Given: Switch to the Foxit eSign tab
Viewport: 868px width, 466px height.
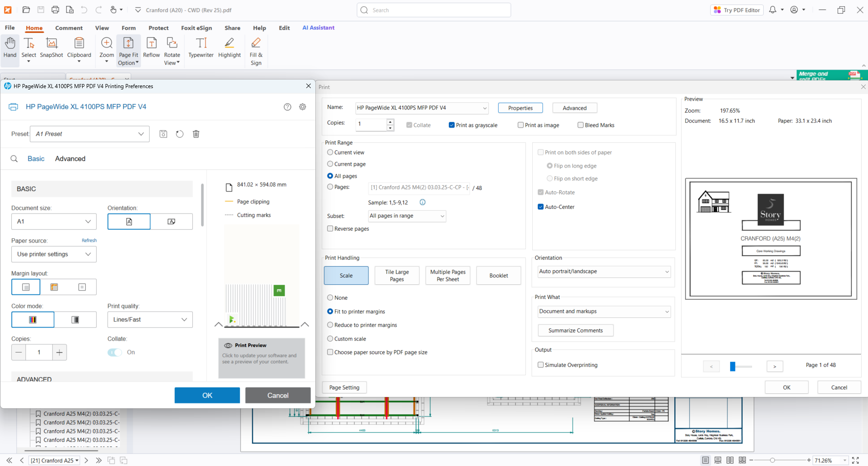Looking at the screenshot, I should (x=196, y=28).
